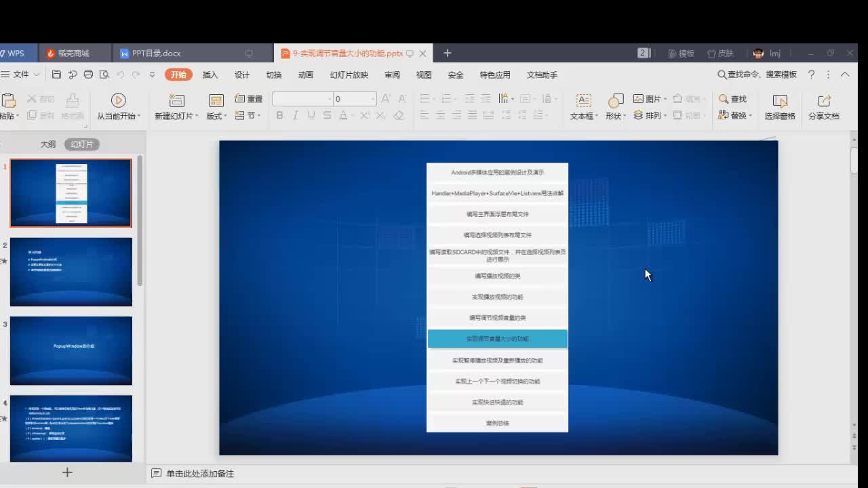Expand the 图片 dropdown arrow
The image size is (868, 488).
tap(665, 100)
